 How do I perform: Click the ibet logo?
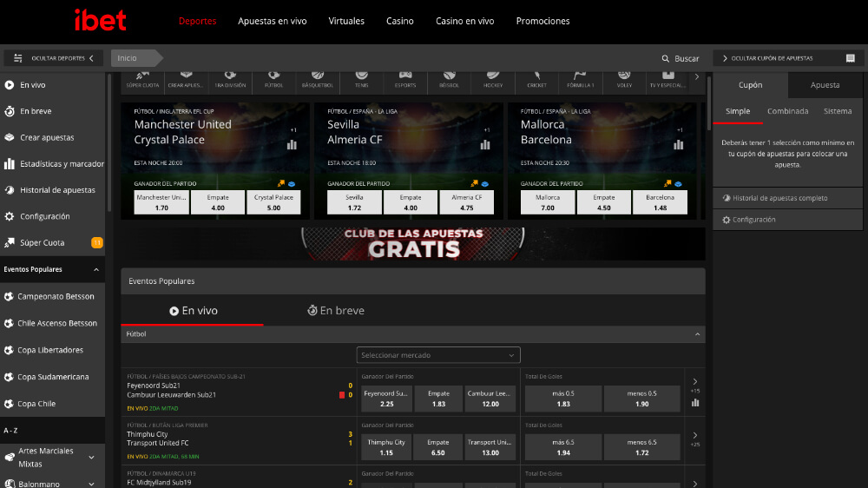pyautogui.click(x=100, y=21)
